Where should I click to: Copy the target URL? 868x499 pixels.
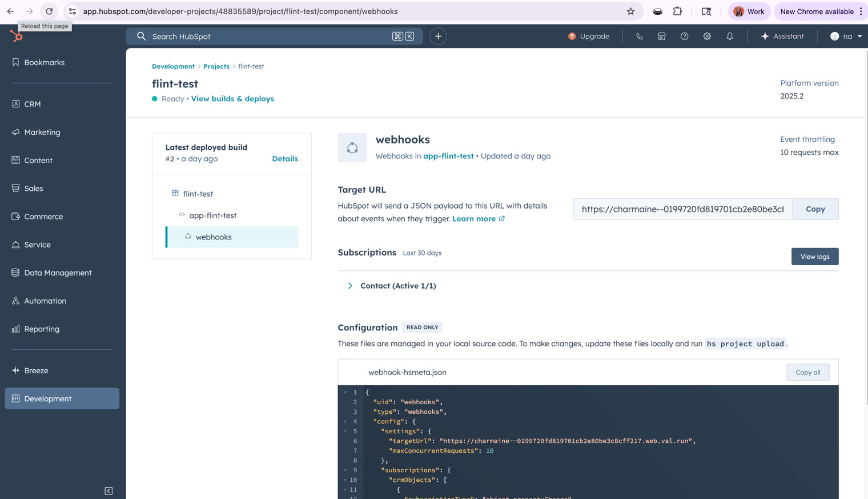[815, 209]
